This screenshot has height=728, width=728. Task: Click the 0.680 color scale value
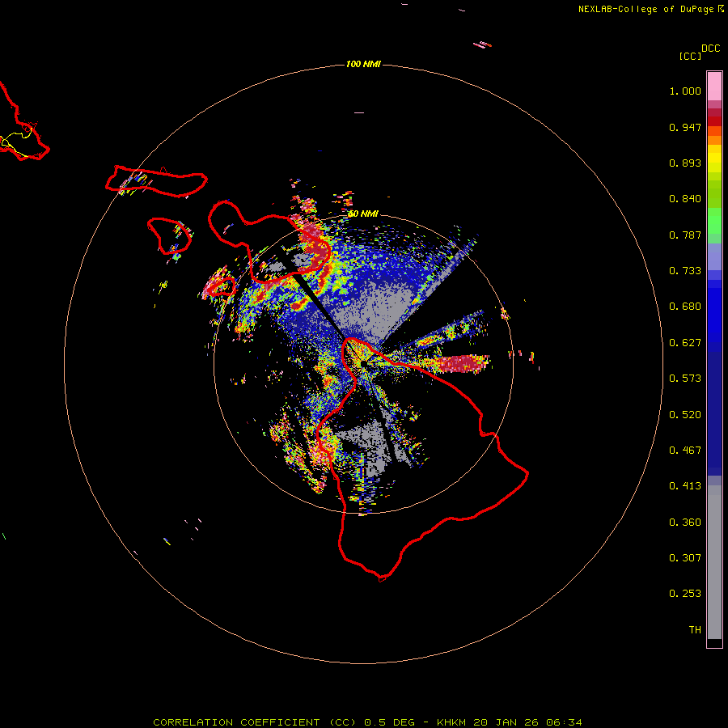coord(685,307)
